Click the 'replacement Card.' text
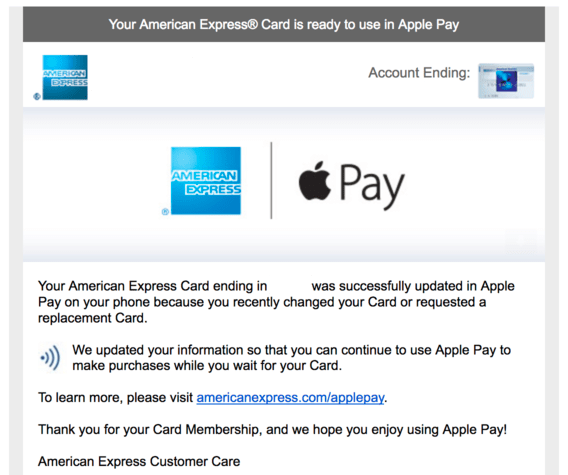Viewport: 568px width, 475px height. tap(93, 318)
